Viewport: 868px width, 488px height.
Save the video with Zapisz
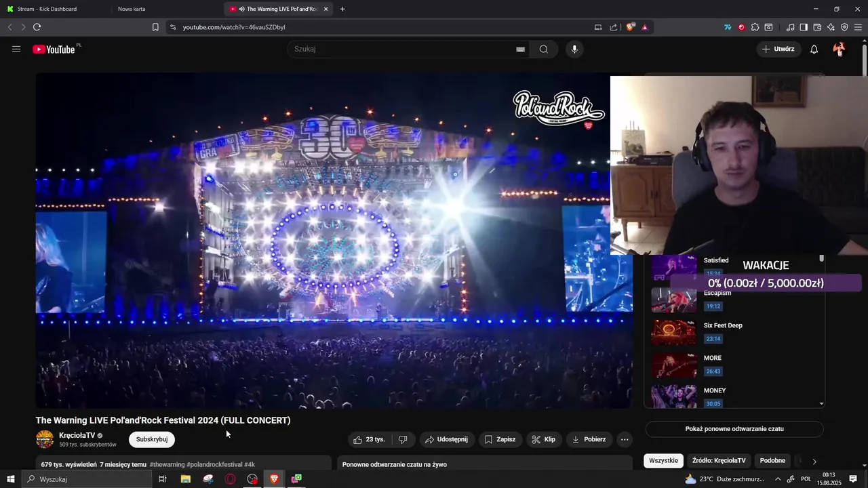[500, 439]
